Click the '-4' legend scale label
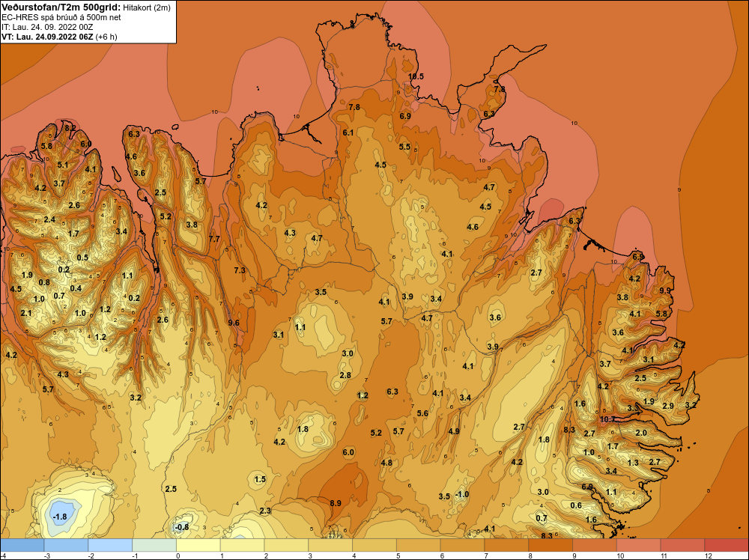 coord(2,556)
